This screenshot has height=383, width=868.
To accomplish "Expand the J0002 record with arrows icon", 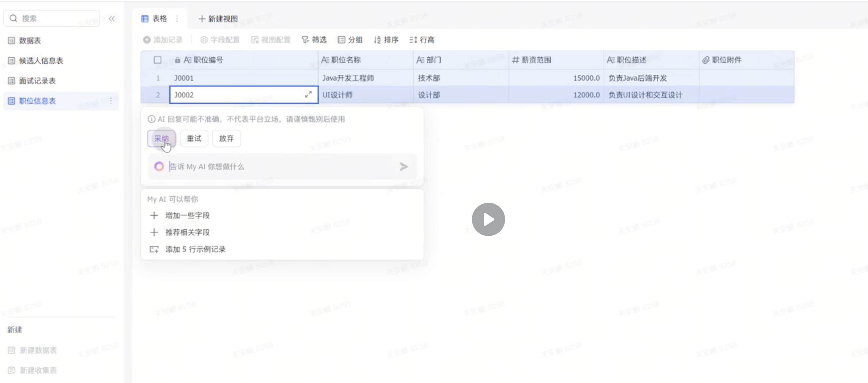I will coord(308,95).
